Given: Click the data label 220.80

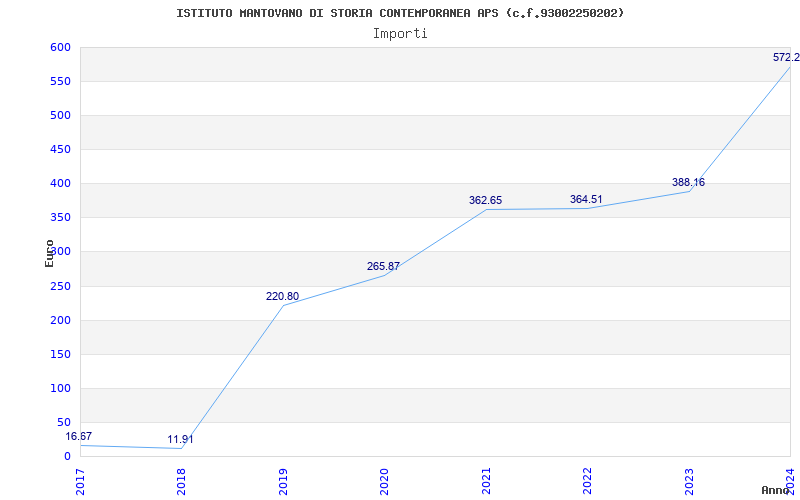Looking at the screenshot, I should [x=283, y=296].
